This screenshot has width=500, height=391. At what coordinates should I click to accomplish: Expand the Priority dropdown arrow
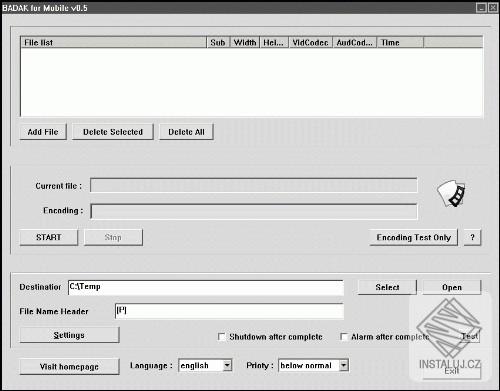[344, 365]
